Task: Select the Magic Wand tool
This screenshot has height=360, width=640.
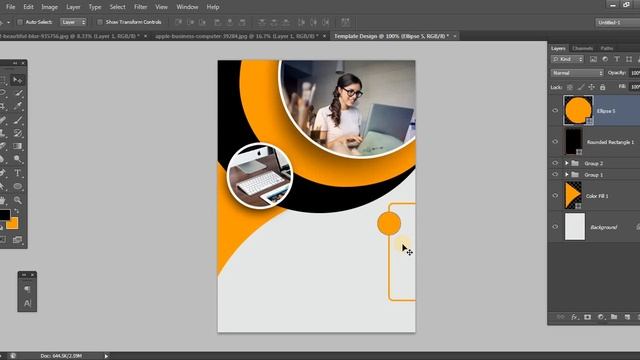Action: (x=17, y=93)
